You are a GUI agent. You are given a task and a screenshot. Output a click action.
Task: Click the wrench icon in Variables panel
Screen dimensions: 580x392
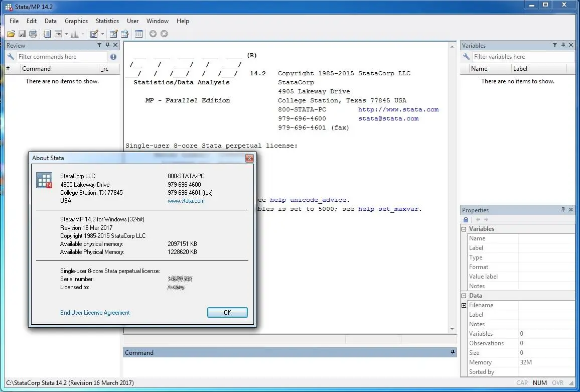(466, 57)
